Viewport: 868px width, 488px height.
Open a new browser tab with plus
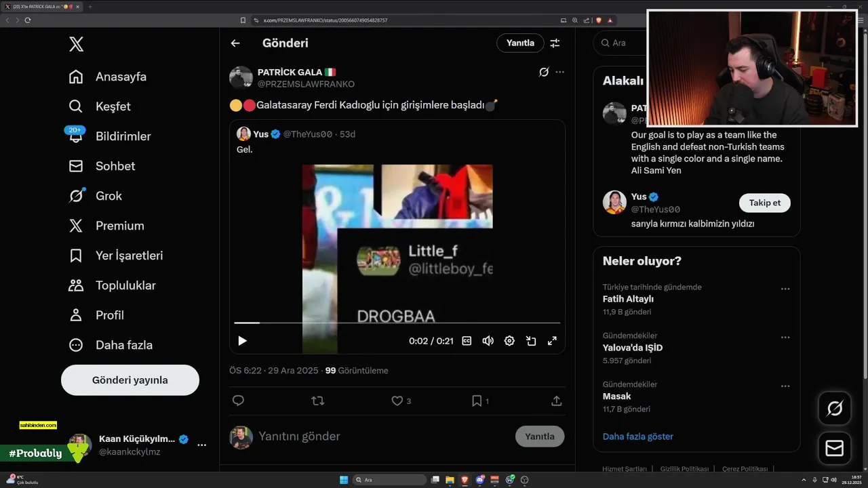point(90,7)
